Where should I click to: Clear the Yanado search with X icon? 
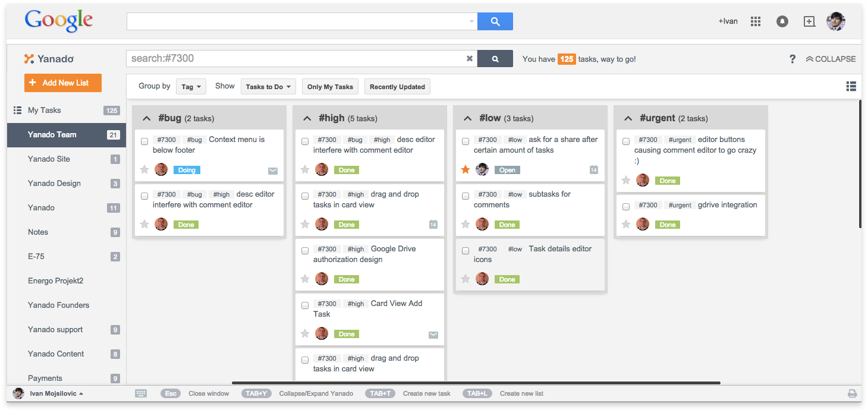pos(470,59)
